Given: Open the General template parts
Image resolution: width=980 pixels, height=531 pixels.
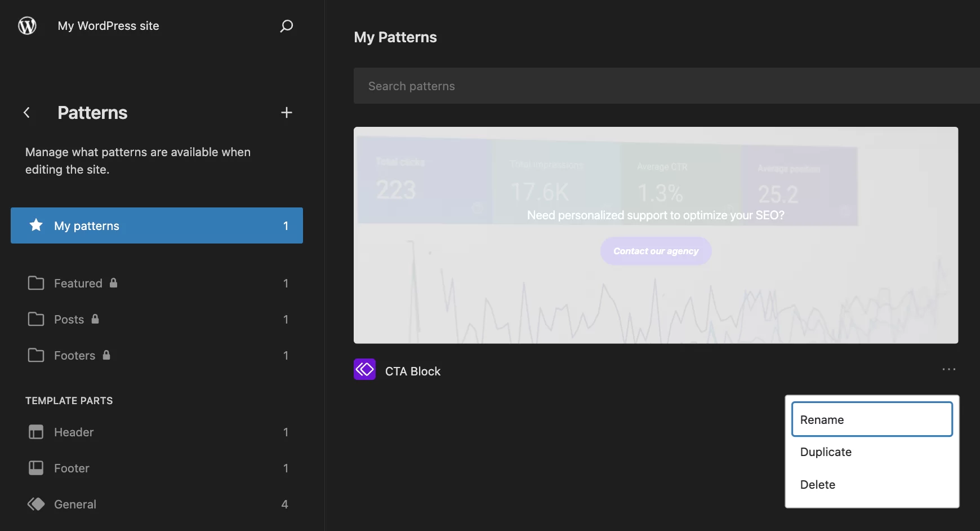Looking at the screenshot, I should tap(157, 504).
